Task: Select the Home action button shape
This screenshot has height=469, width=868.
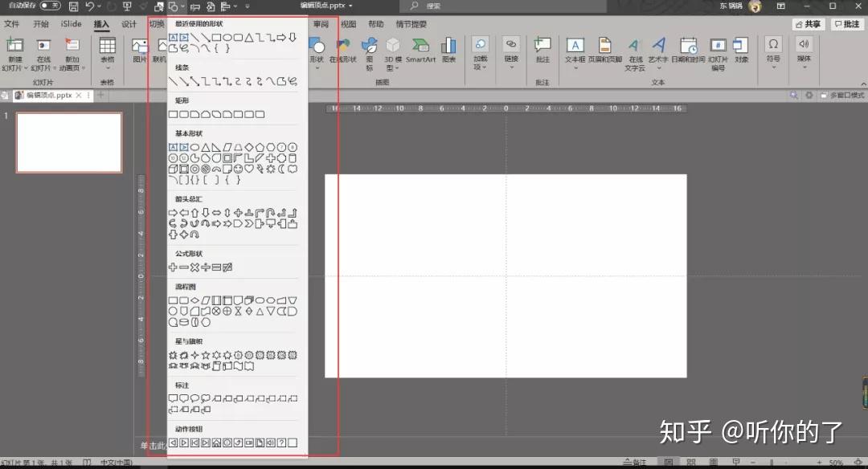Action: click(216, 443)
